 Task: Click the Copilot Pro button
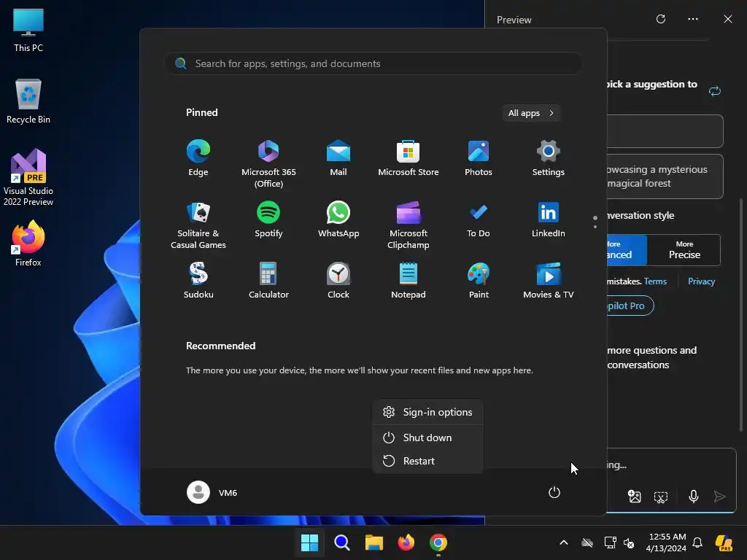pos(630,306)
